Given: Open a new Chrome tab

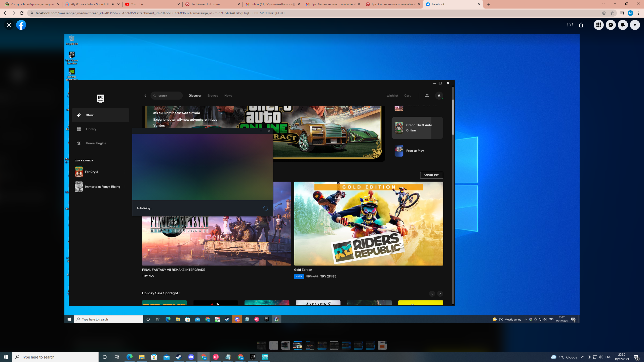Looking at the screenshot, I should point(489,4).
